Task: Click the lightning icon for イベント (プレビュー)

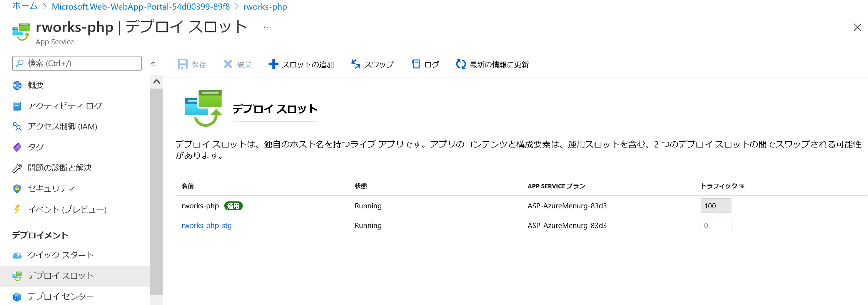Action: coord(17,209)
